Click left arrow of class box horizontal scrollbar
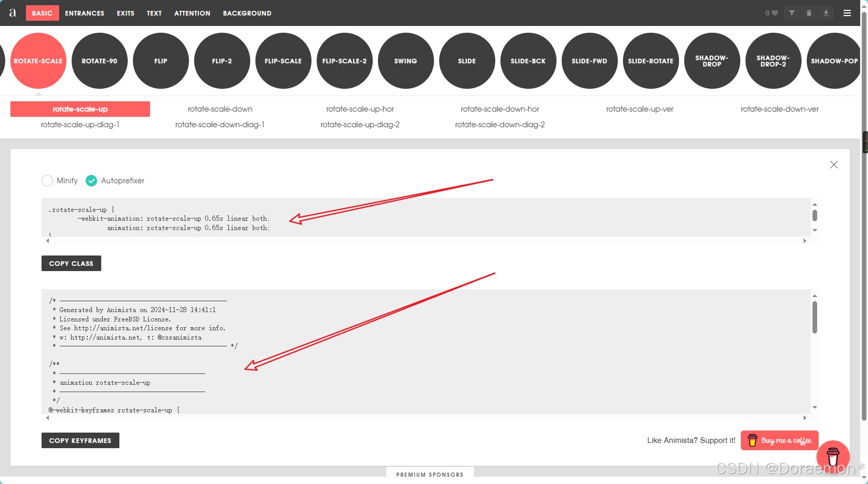 [x=48, y=241]
